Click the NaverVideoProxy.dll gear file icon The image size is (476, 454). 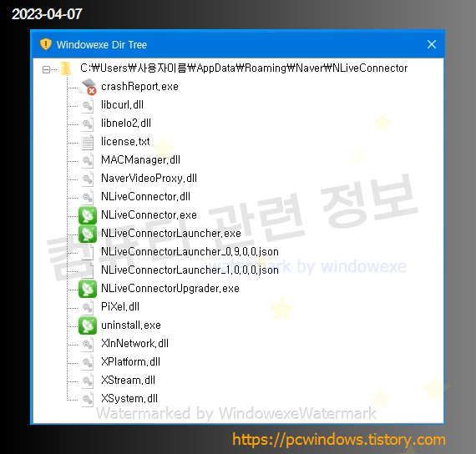point(88,179)
